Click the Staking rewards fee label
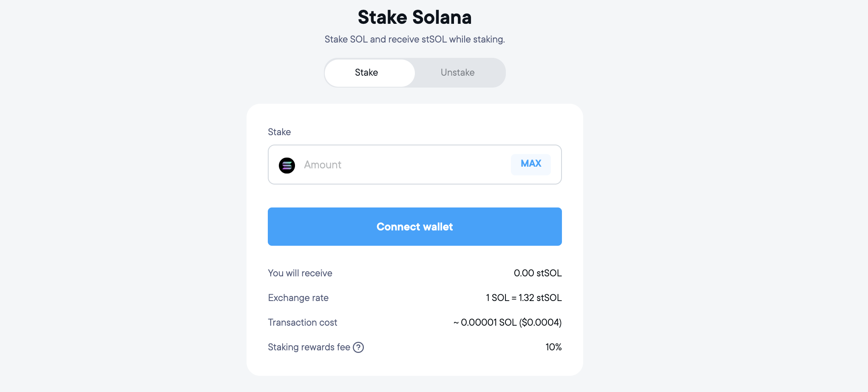The width and height of the screenshot is (868, 392). coord(309,347)
